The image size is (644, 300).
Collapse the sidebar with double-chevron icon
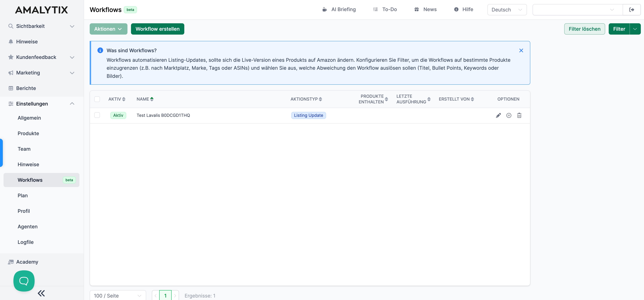tap(41, 293)
